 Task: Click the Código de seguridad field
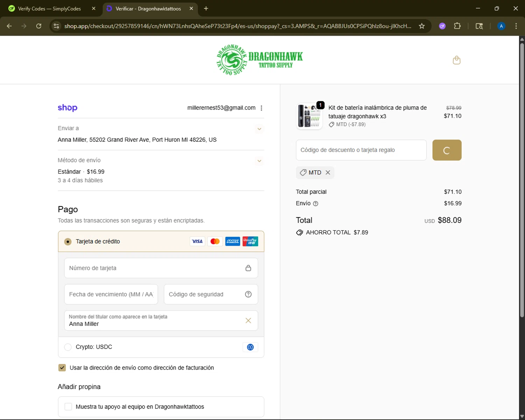(211, 294)
